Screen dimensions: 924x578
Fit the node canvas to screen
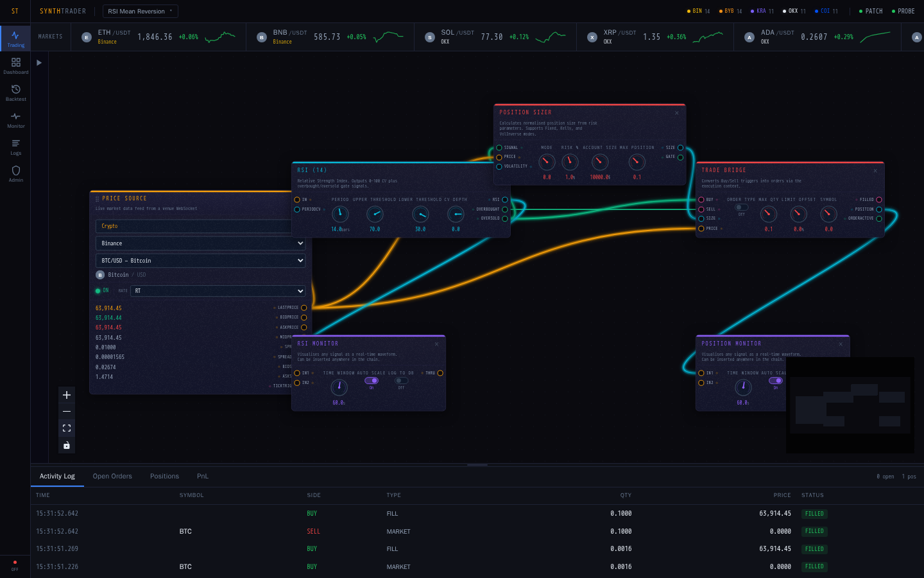tap(67, 428)
